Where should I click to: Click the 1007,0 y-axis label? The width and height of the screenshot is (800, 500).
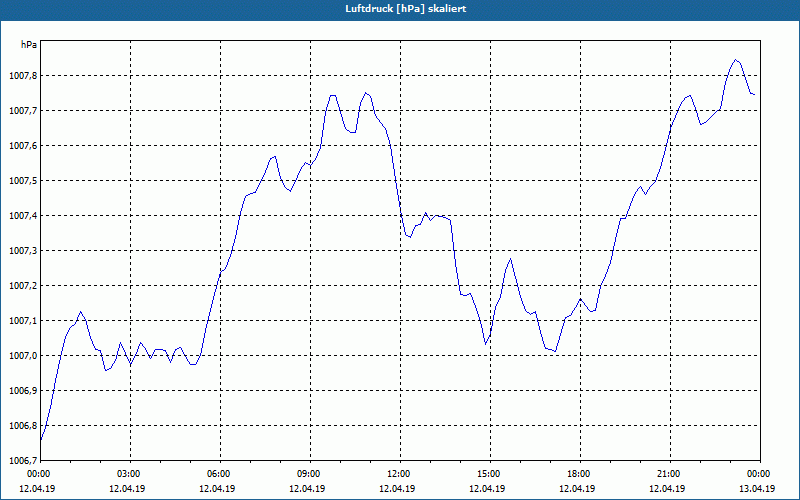(22, 356)
